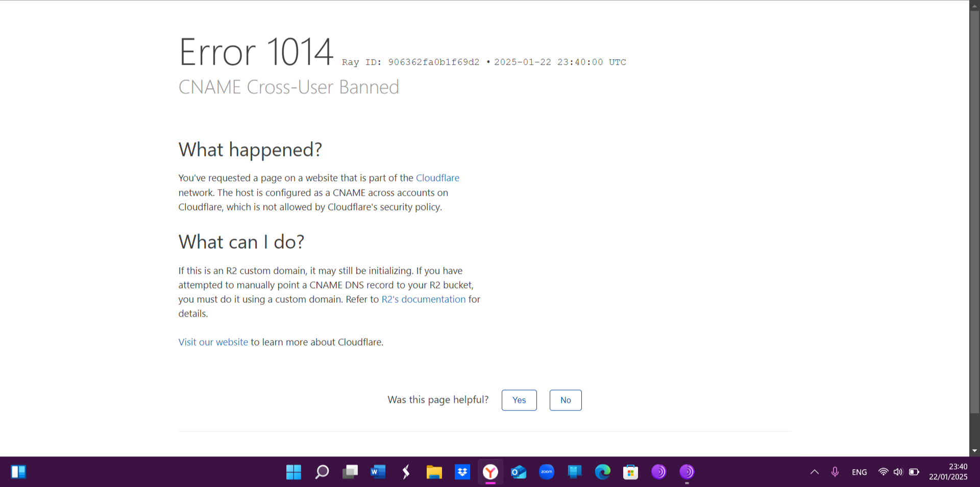The height and width of the screenshot is (487, 980).
Task: Click the microphone tray icon
Action: (x=835, y=472)
